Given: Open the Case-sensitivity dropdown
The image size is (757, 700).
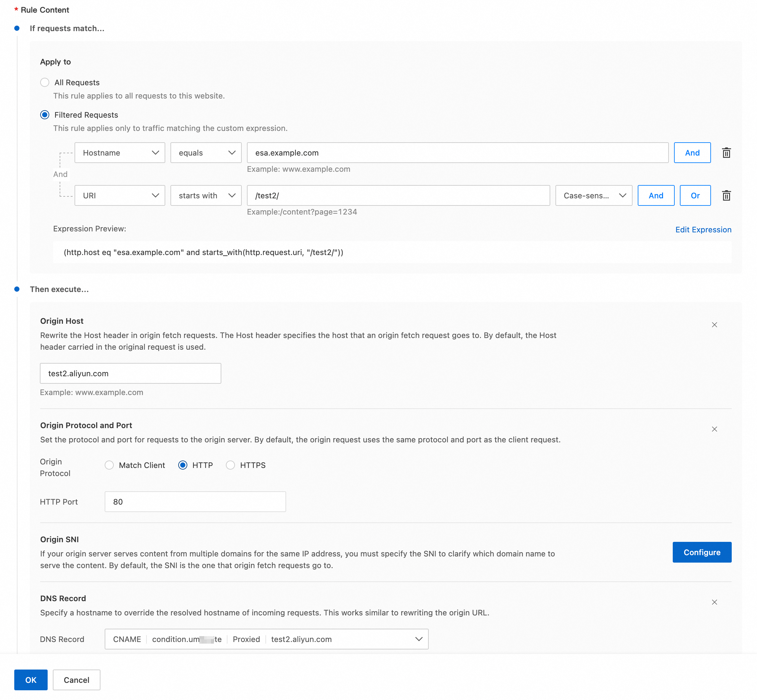Looking at the screenshot, I should point(593,195).
